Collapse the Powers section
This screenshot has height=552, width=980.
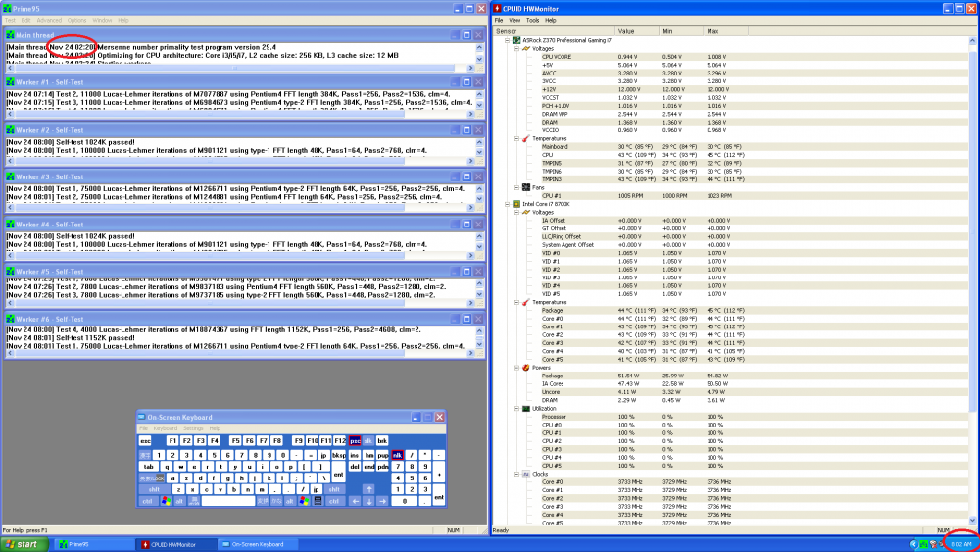(x=516, y=368)
